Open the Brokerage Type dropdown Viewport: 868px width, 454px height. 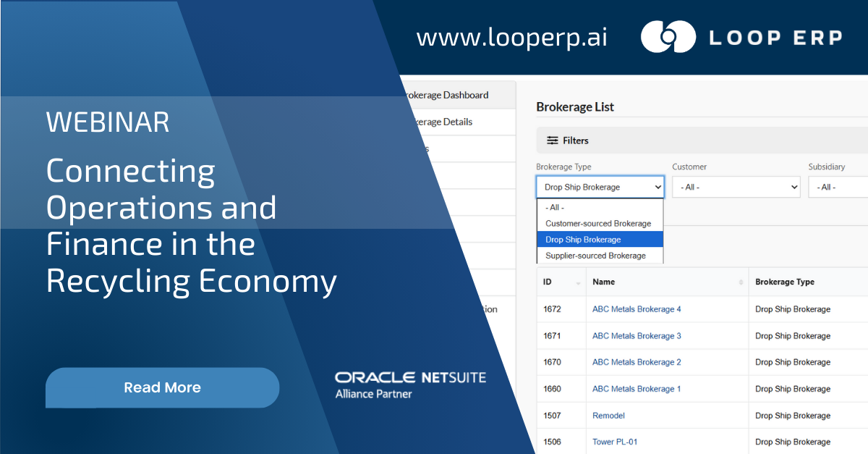pyautogui.click(x=600, y=187)
